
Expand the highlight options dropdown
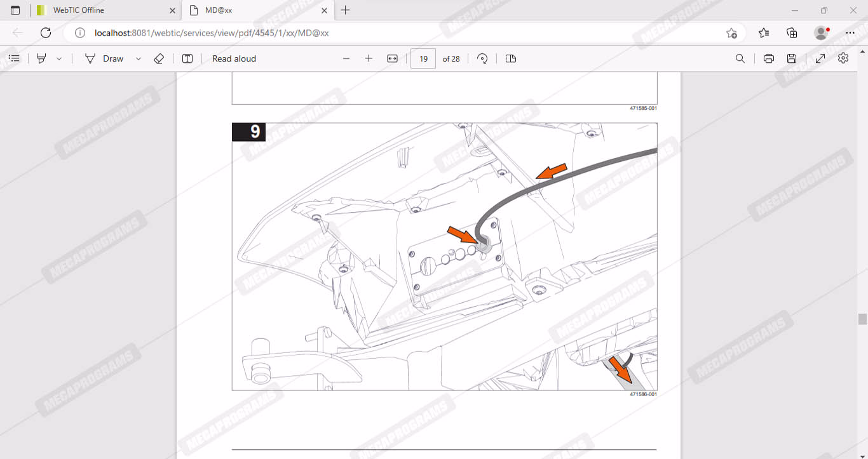(x=59, y=58)
